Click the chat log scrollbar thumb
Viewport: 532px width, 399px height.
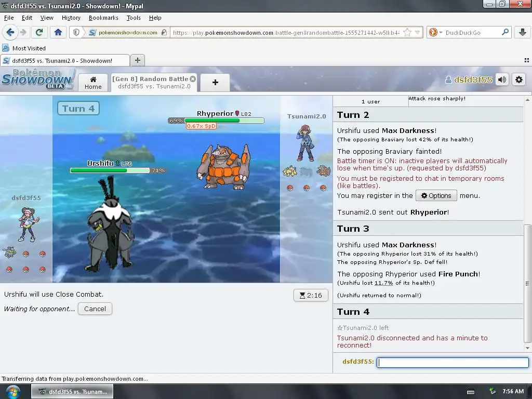527,284
